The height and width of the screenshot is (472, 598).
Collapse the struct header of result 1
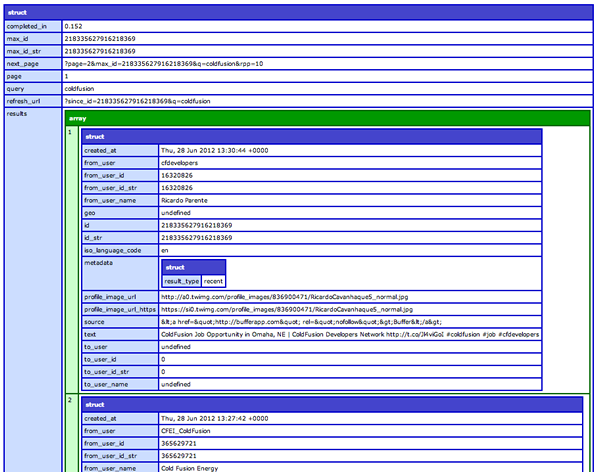click(x=312, y=136)
